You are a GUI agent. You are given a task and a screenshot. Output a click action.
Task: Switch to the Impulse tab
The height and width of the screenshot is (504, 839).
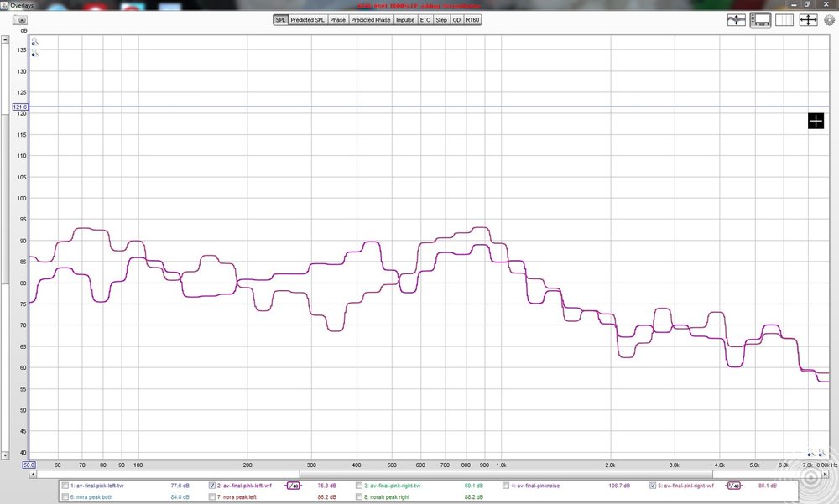pos(405,20)
